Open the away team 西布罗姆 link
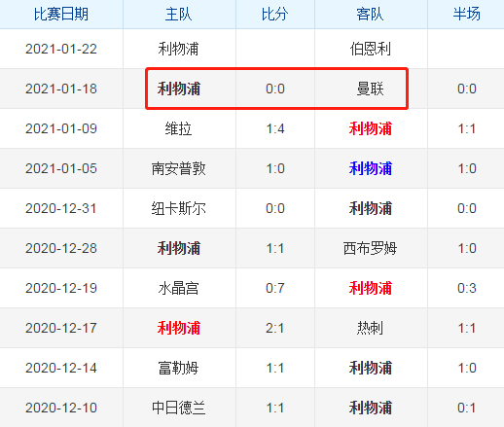504x427 pixels. 370,248
